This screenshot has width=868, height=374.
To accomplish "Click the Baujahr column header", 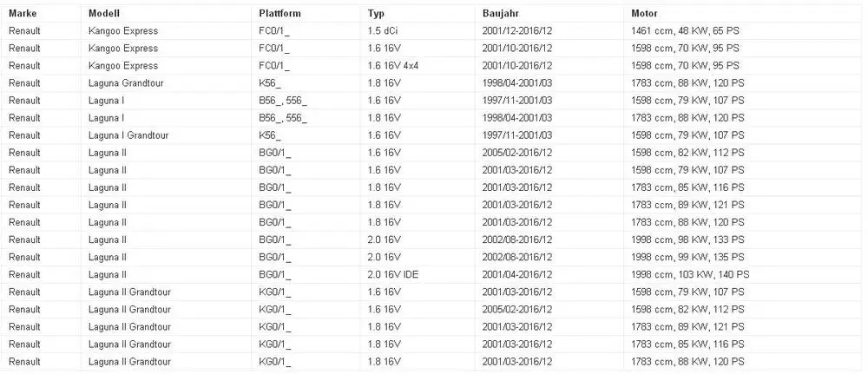I will pyautogui.click(x=501, y=13).
